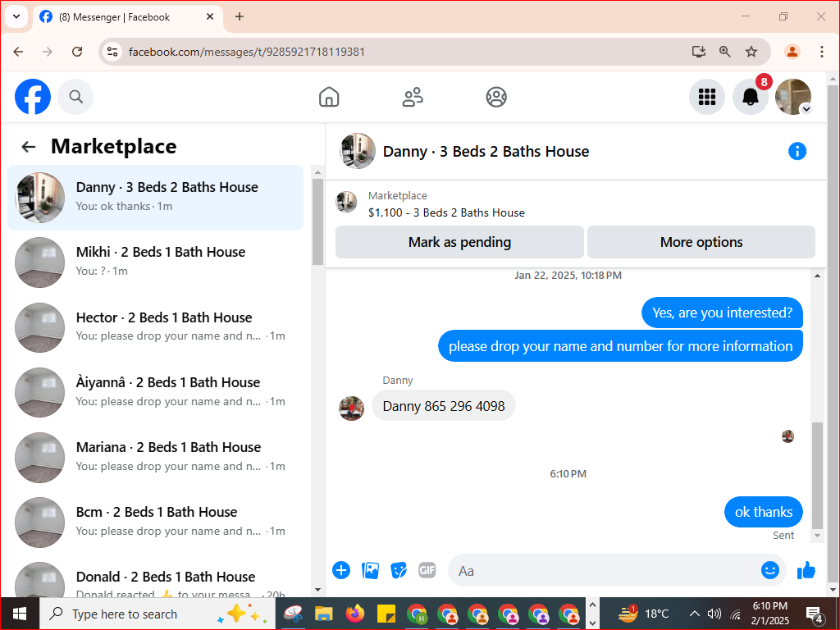This screenshot has height=630, width=840.
Task: Open the $1,100 3 Beds 2 Baths listing link
Action: click(446, 212)
